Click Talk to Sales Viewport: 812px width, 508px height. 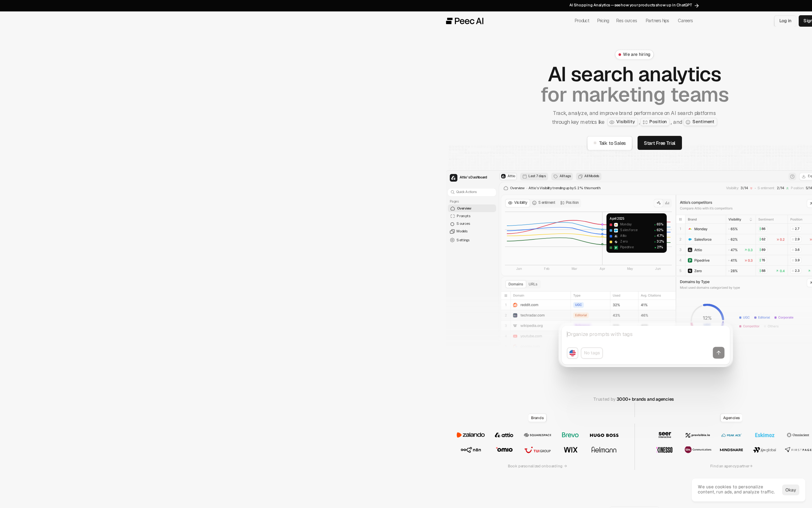pos(609,143)
